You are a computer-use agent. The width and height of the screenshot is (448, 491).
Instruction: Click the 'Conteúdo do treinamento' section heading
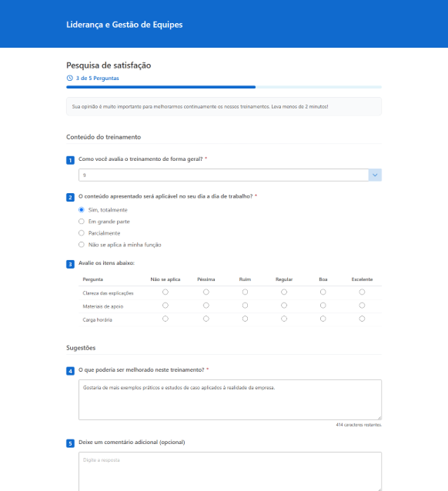pyautogui.click(x=103, y=137)
